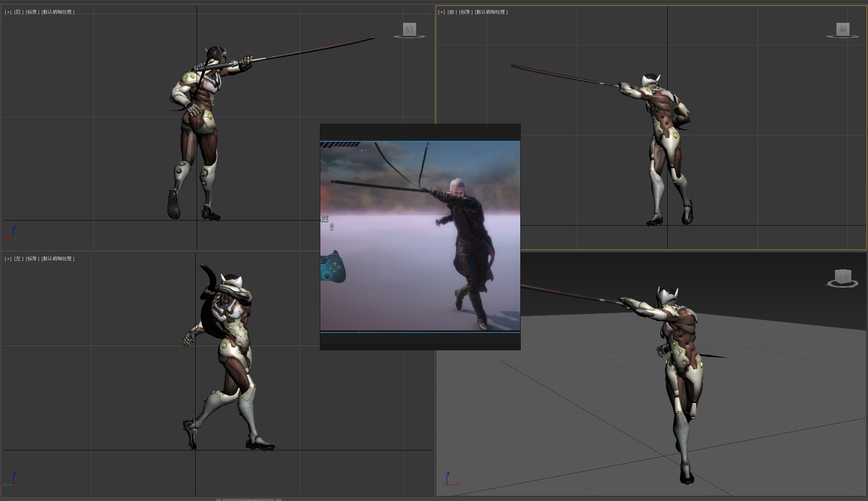Click the [前] view label in top-right viewport
The height and width of the screenshot is (501, 868).
click(x=452, y=12)
